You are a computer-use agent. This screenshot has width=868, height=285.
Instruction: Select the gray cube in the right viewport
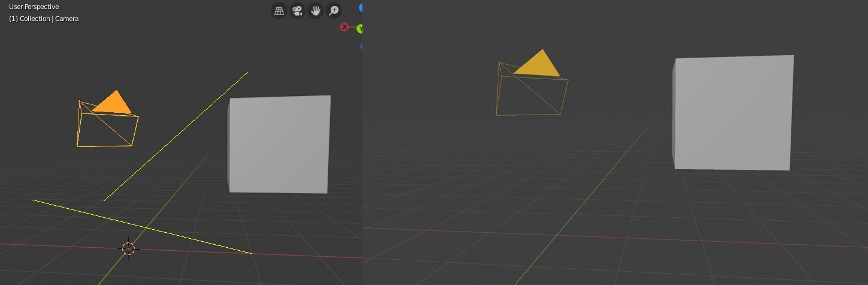pyautogui.click(x=733, y=113)
